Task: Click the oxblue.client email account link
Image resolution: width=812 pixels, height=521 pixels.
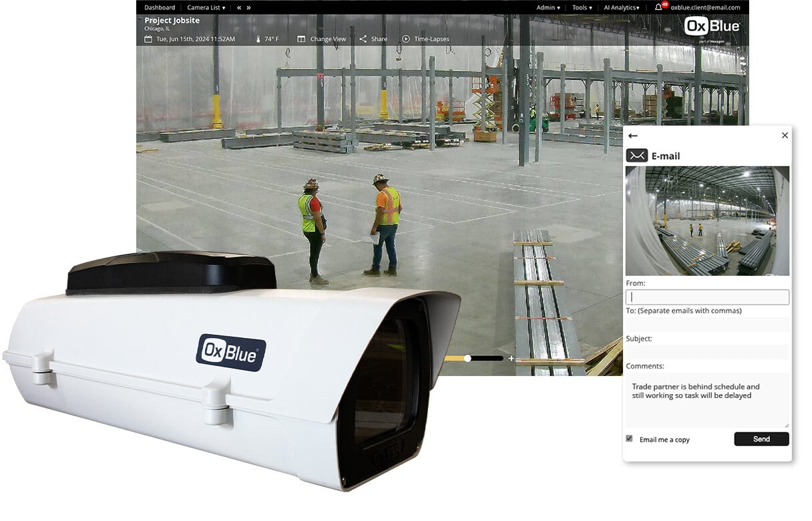Action: (706, 7)
